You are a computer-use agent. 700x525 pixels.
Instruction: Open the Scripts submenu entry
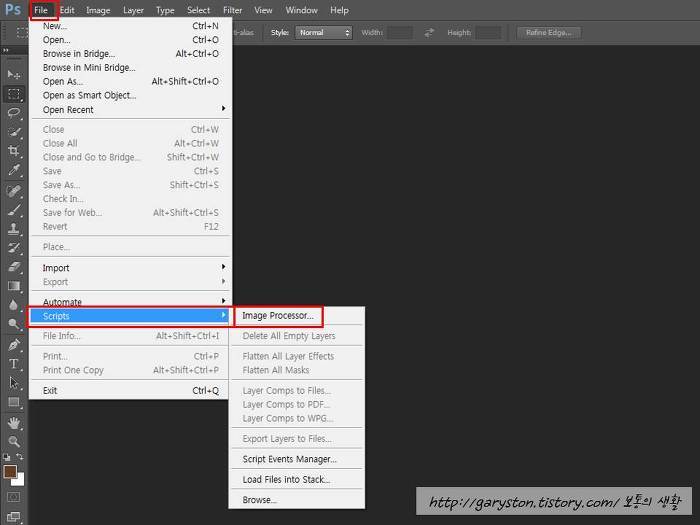[x=131, y=316]
